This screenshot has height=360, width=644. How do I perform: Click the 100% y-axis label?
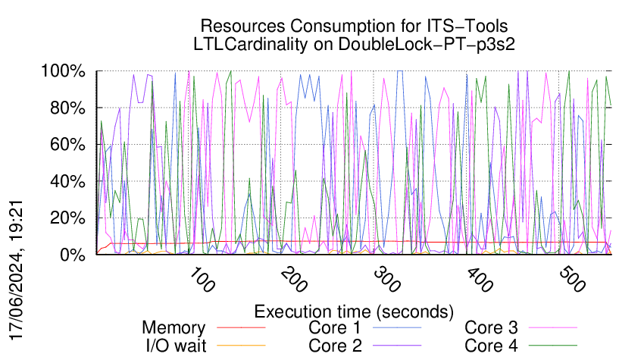click(x=63, y=71)
